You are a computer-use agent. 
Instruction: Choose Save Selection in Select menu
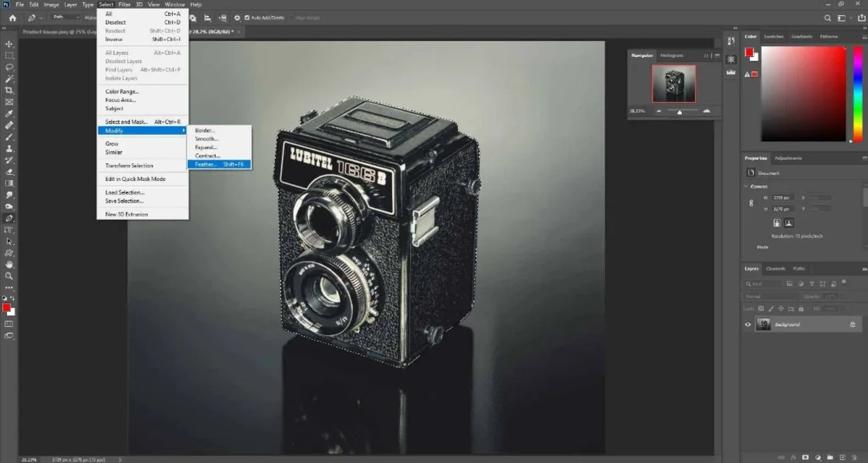click(x=143, y=201)
